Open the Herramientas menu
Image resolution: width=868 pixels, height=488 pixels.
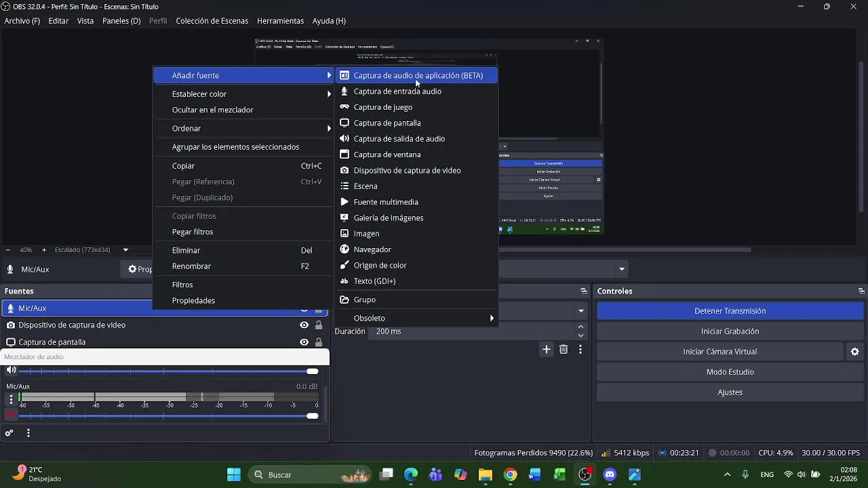[x=280, y=21]
